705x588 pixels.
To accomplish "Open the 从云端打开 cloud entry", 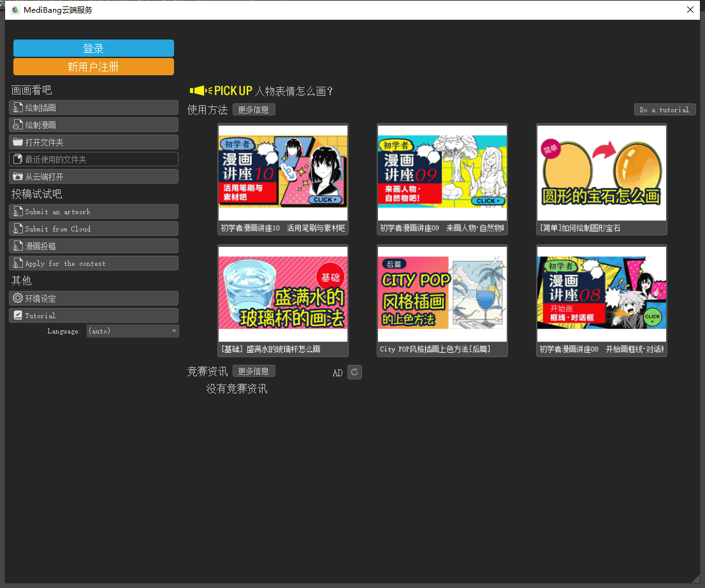I will (x=93, y=177).
